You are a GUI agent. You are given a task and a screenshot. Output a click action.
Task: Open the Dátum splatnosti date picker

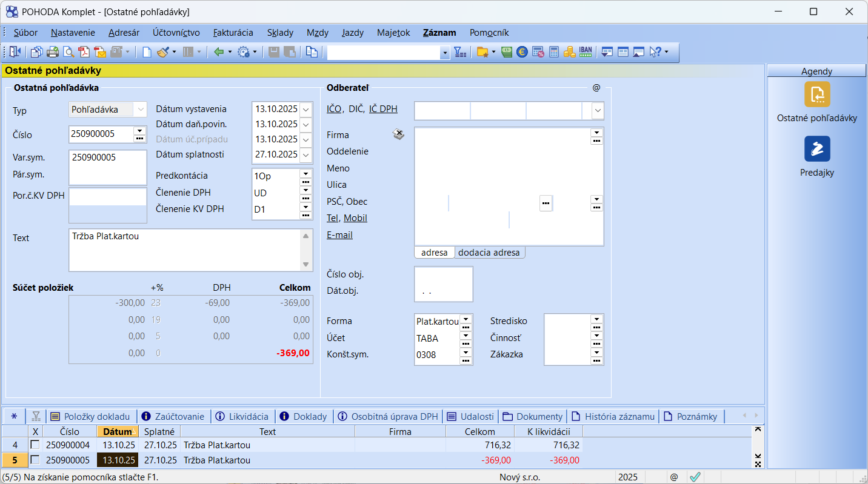click(306, 155)
